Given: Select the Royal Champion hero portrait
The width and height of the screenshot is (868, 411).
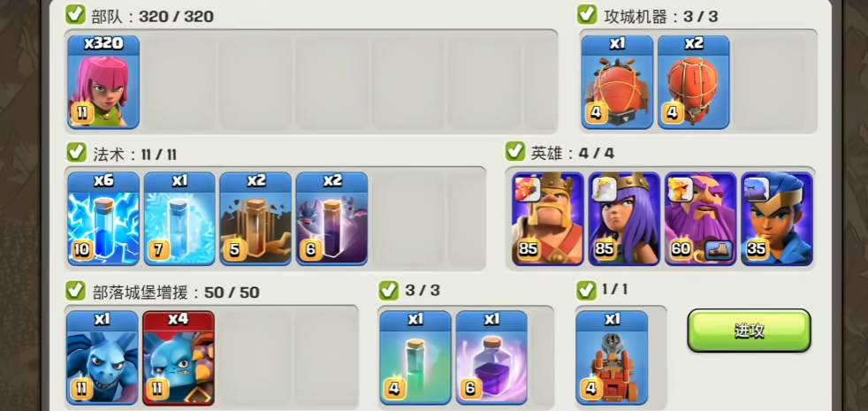Looking at the screenshot, I should [777, 219].
